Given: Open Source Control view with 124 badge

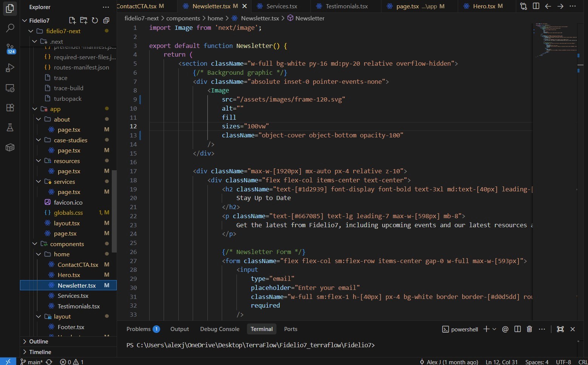Looking at the screenshot, I should [10, 48].
